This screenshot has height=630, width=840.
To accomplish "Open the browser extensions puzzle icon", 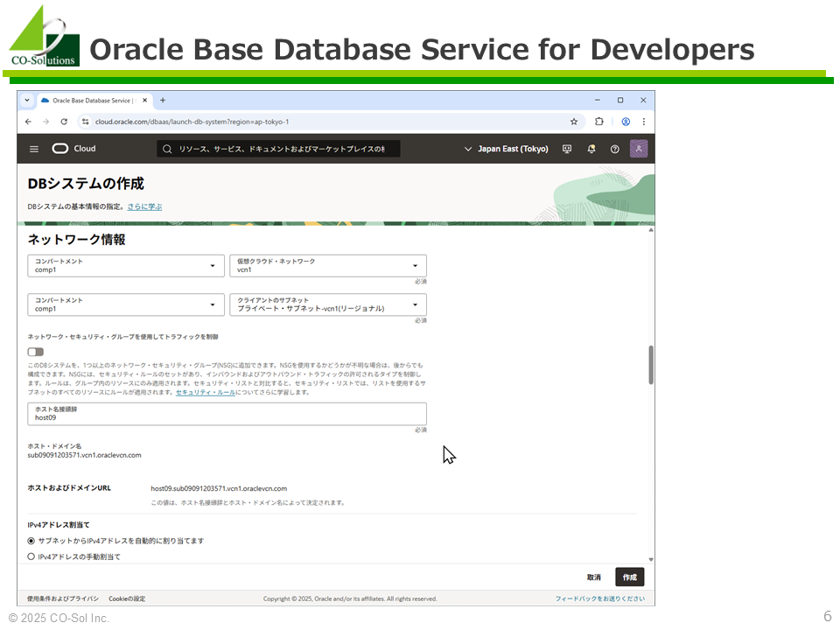I will [x=598, y=122].
